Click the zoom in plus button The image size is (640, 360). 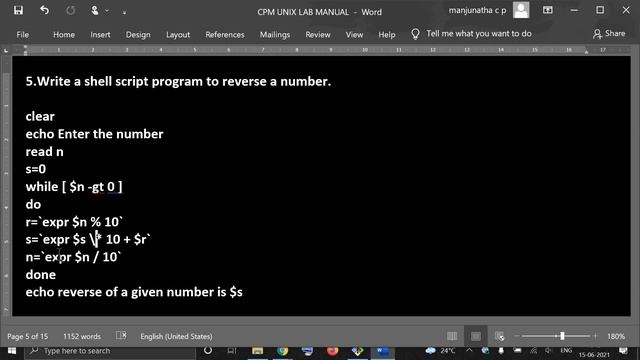(x=595, y=336)
